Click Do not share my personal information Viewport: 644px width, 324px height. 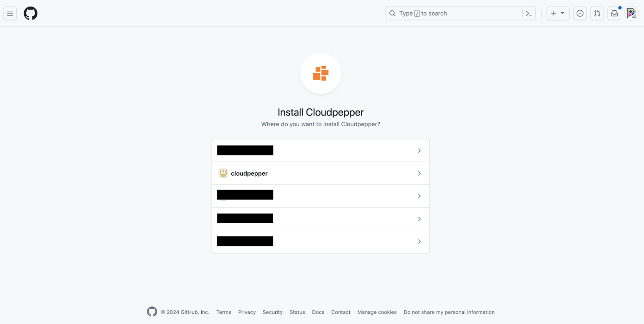[x=449, y=312]
